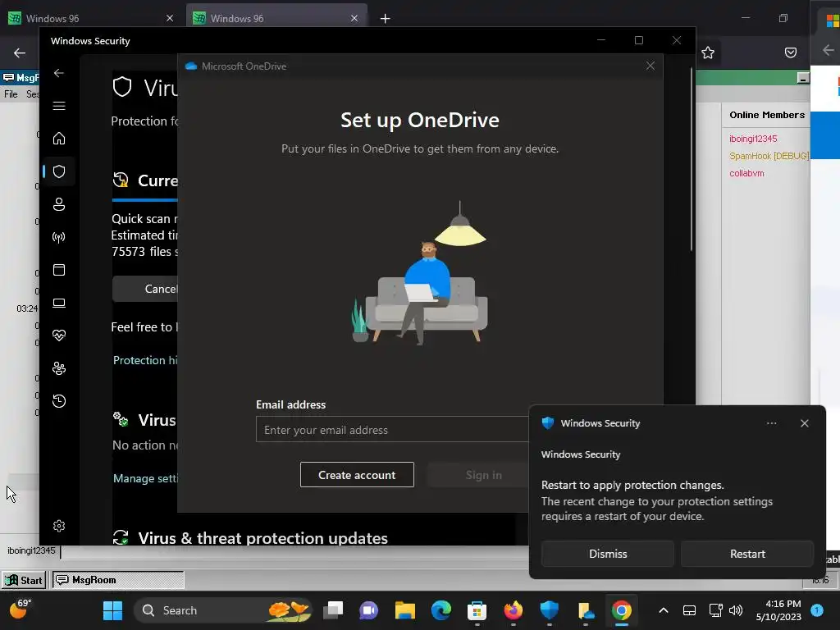Image resolution: width=840 pixels, height=630 pixels.
Task: Select member iboingi12345 in Online Members
Action: click(753, 139)
